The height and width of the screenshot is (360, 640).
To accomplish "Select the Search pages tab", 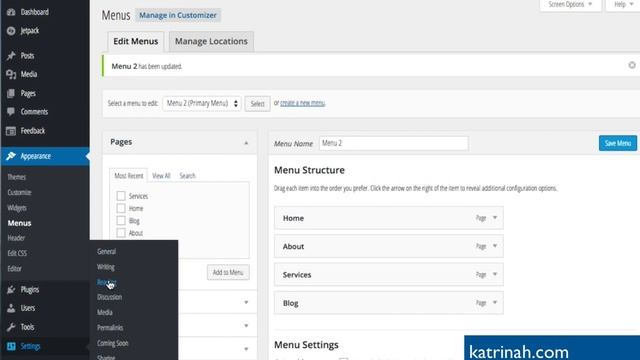I will tap(187, 176).
